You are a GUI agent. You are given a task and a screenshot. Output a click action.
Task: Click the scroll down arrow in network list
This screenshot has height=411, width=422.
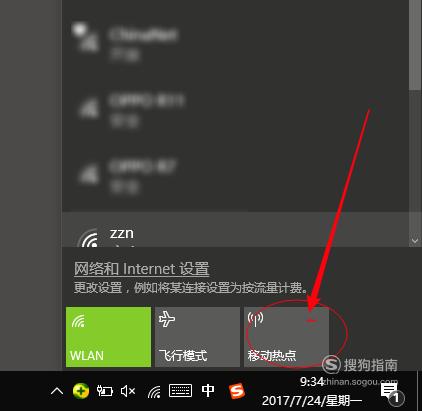point(415,240)
